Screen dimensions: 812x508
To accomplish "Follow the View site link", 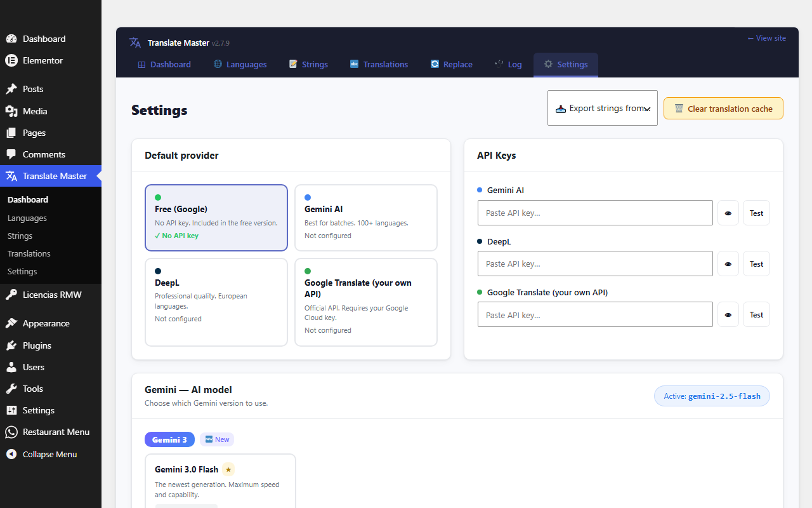I will click(x=766, y=38).
